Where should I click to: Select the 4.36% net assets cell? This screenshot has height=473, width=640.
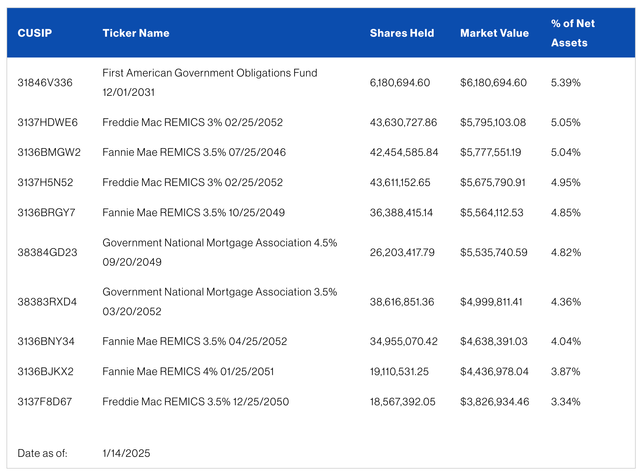(566, 302)
